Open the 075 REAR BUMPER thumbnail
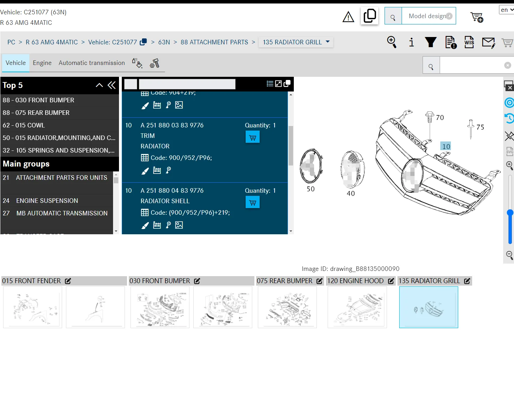Image resolution: width=514 pixels, height=420 pixels. [287, 307]
